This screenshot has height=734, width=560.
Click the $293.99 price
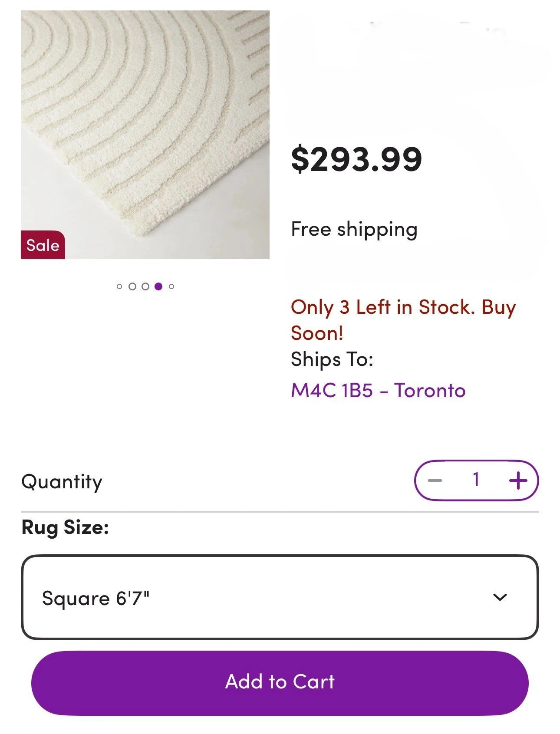tap(356, 159)
